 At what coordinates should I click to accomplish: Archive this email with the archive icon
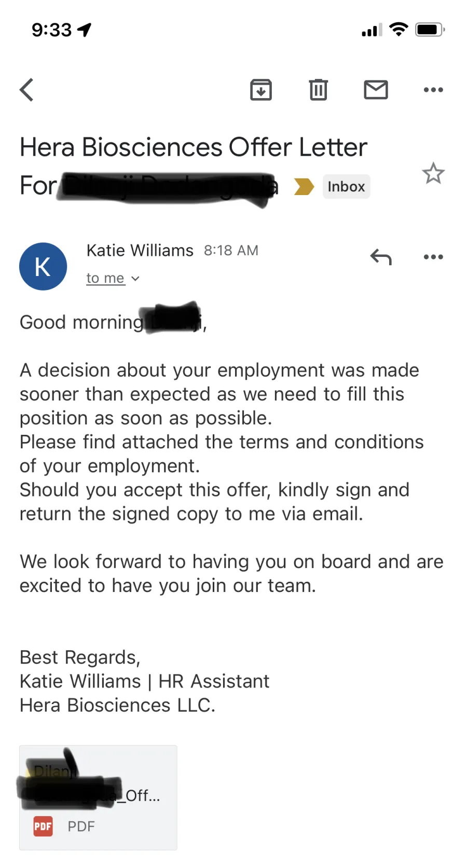tap(261, 90)
